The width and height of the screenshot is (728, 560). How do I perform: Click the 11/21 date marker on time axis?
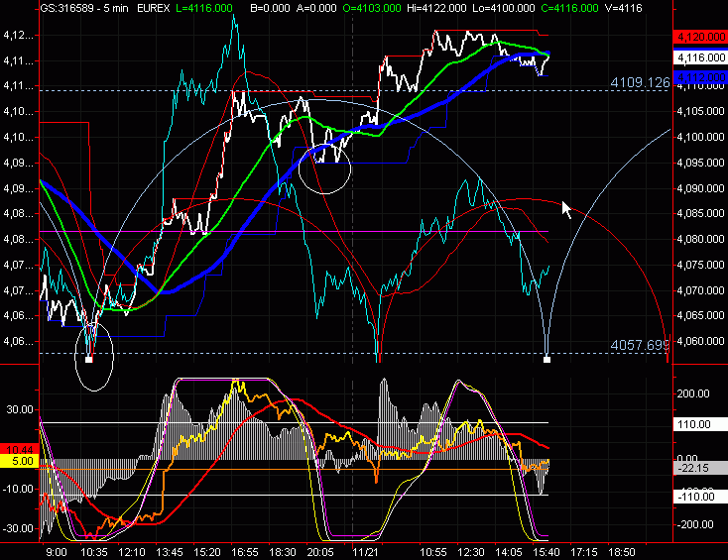pyautogui.click(x=367, y=549)
